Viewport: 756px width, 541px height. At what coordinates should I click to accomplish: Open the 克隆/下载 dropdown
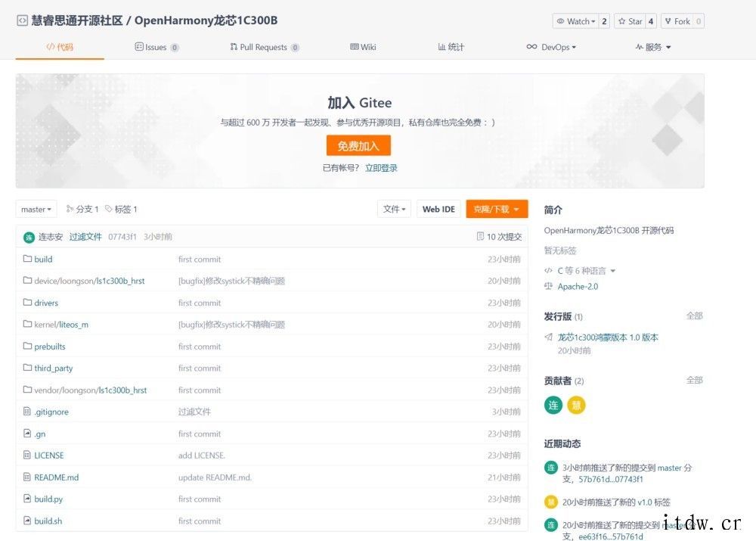pyautogui.click(x=496, y=209)
